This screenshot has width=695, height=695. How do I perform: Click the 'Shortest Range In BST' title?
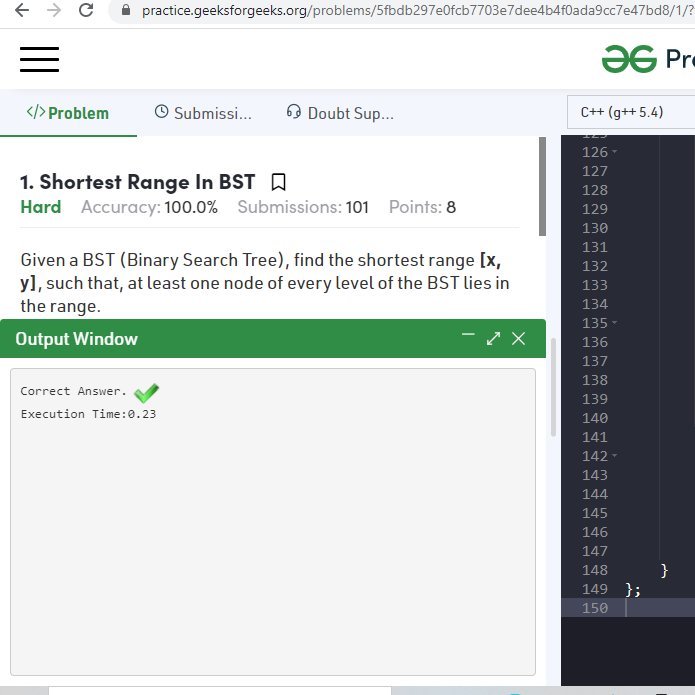[x=147, y=182]
